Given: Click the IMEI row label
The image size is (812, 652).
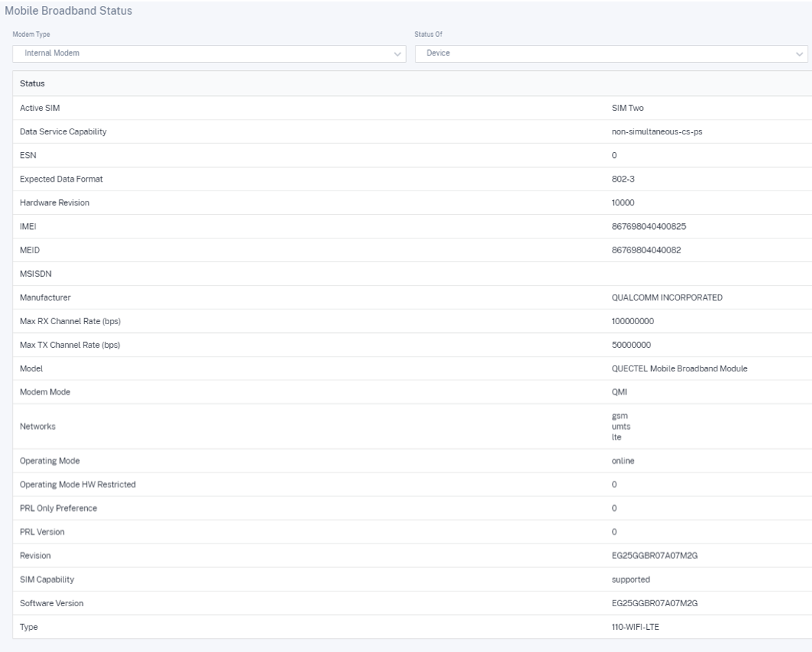Looking at the screenshot, I should [x=28, y=226].
